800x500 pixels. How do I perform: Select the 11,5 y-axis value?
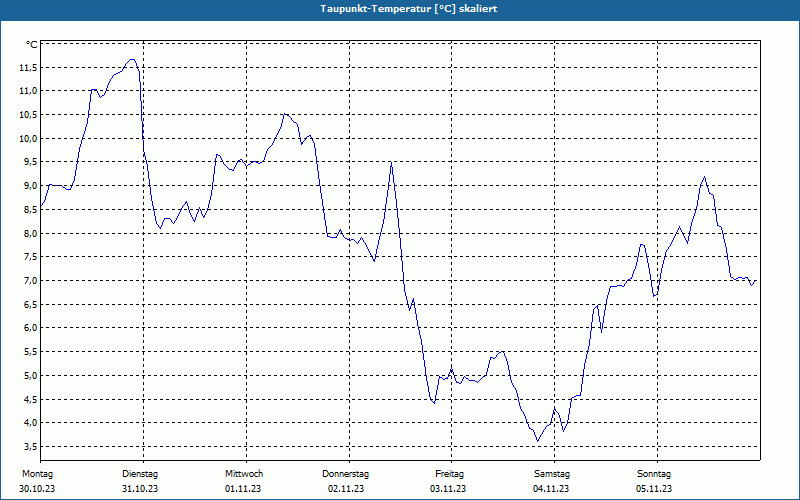pos(29,68)
